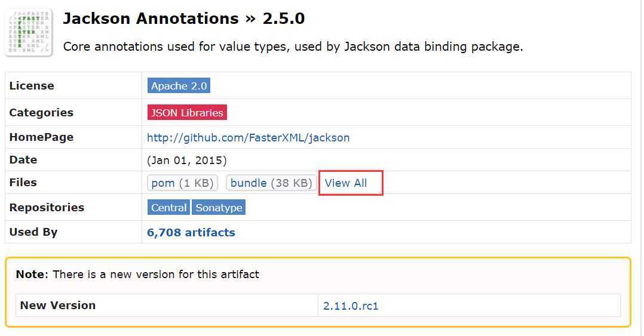Image resolution: width=644 pixels, height=336 pixels.
Task: Download the pom (1 KB) file
Action: pos(182,183)
